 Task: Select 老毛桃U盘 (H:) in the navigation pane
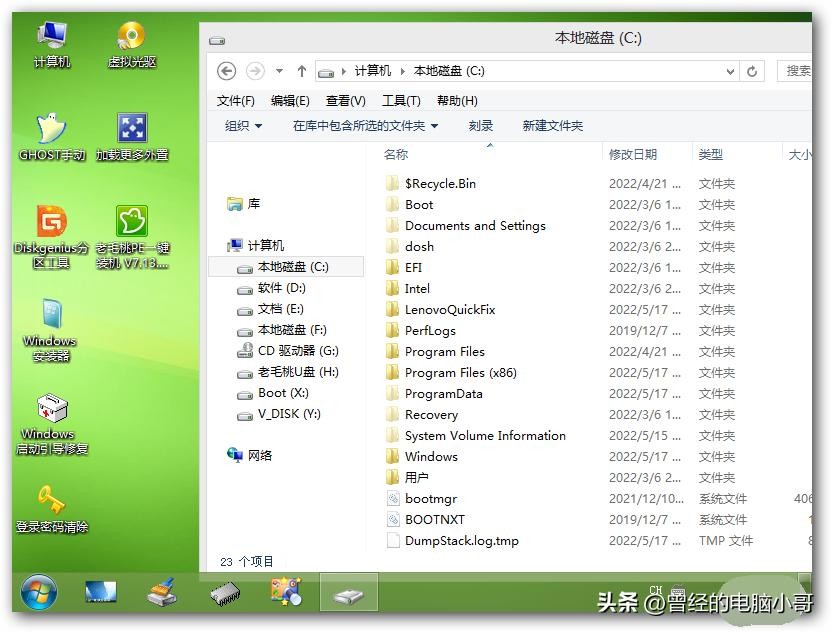pyautogui.click(x=298, y=372)
